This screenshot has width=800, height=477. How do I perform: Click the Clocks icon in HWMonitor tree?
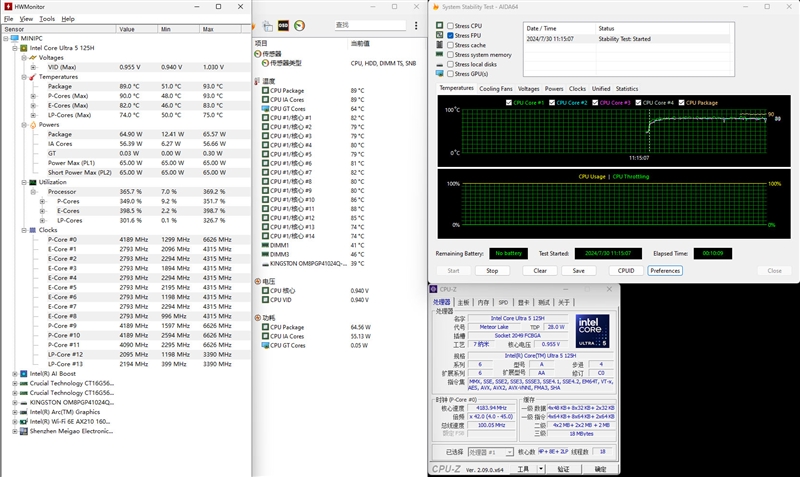(33, 230)
